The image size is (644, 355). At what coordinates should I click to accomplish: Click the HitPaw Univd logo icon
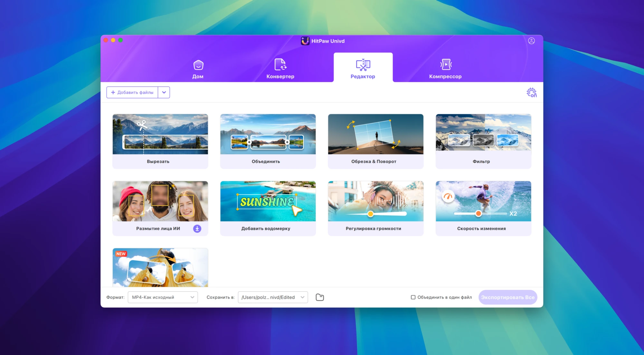click(305, 41)
